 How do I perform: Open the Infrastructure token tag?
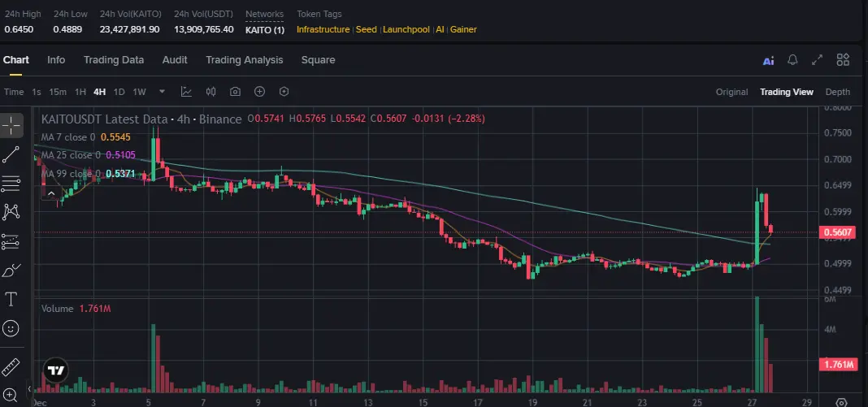tap(323, 29)
